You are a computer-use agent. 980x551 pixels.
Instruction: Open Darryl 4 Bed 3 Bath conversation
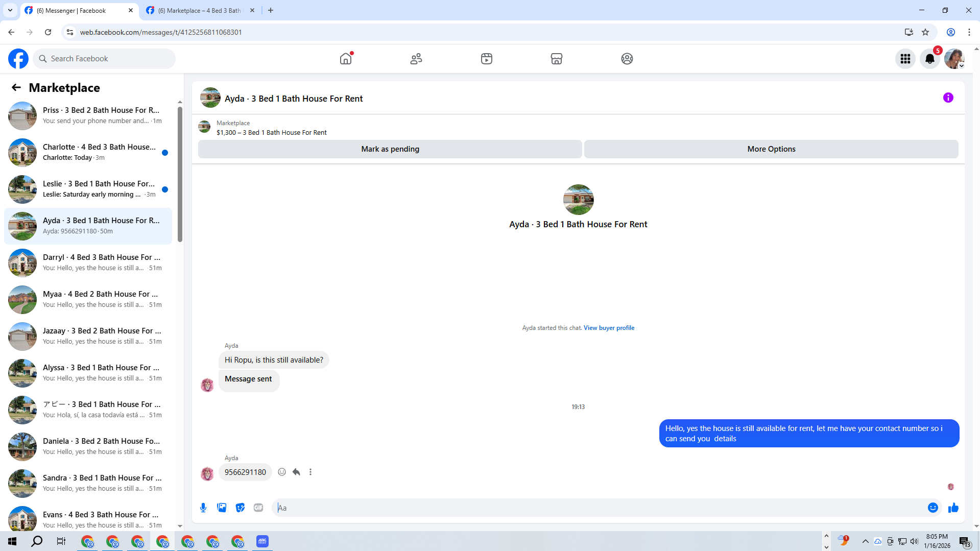coord(88,262)
